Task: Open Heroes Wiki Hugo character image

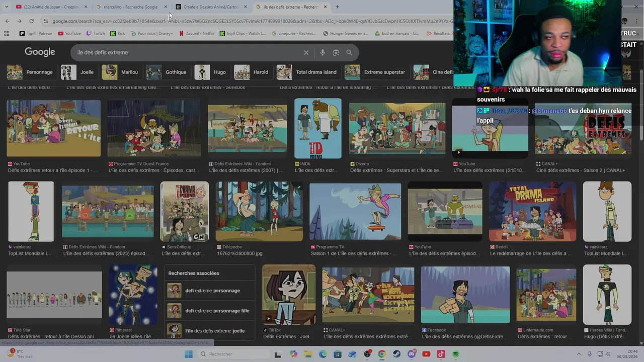Action: pos(607,295)
